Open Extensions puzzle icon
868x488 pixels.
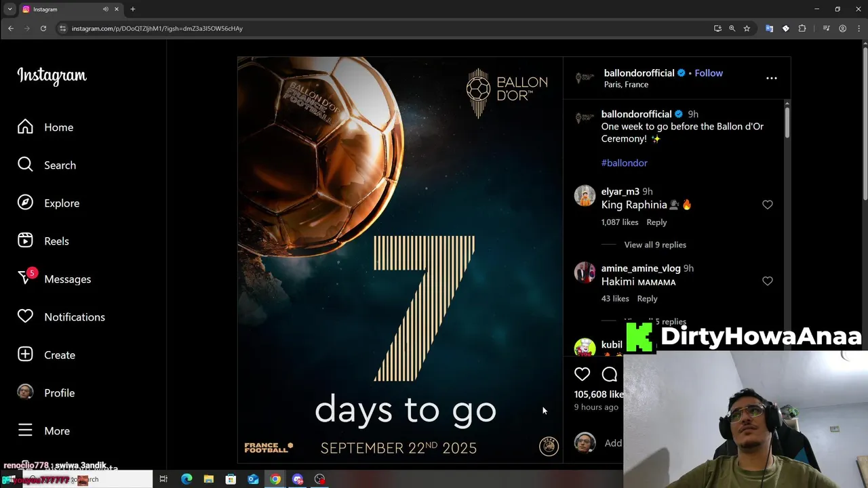tap(802, 28)
